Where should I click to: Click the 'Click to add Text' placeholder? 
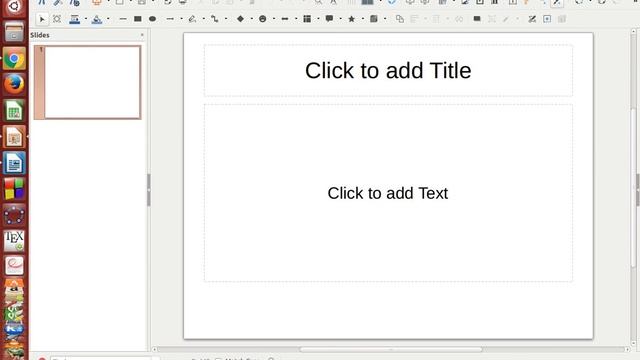(388, 193)
